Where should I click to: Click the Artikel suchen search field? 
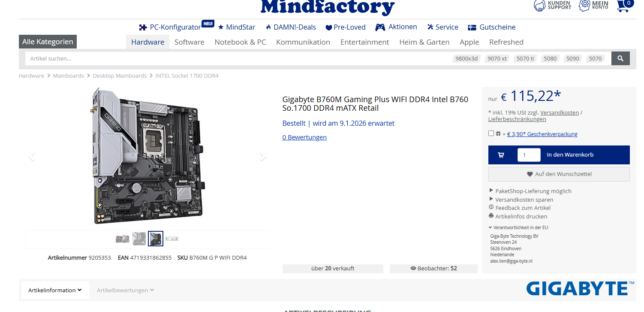[x=238, y=58]
